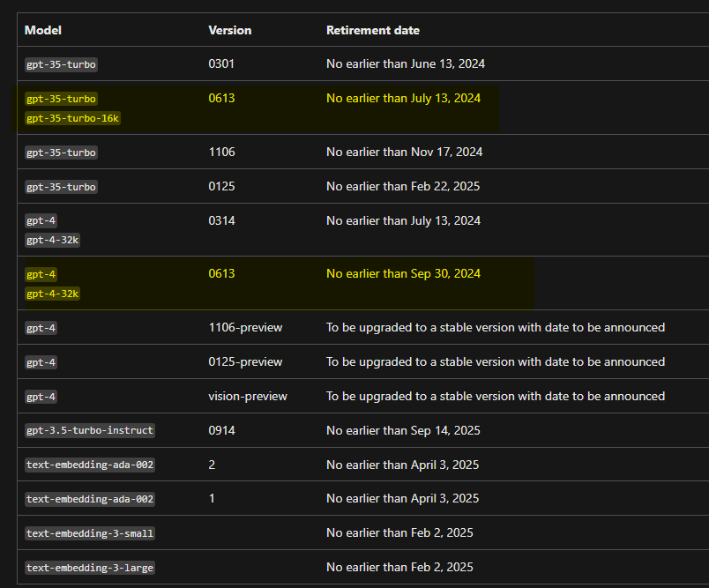Screen dimensions: 709x588
Task: Click gpt-35-turbo in the highlighted 0613 row
Action: [61, 99]
